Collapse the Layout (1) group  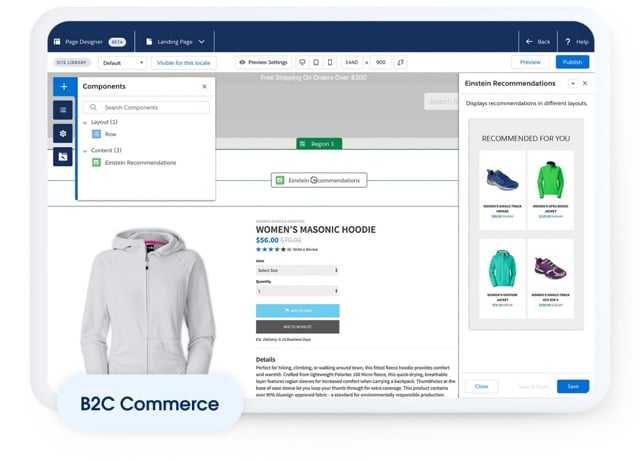(85, 122)
